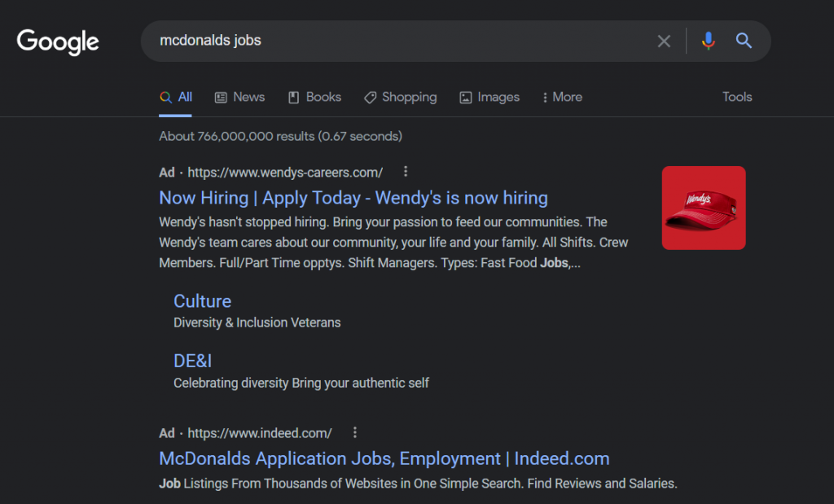
Task: Expand the More search categories menu
Action: tap(562, 97)
